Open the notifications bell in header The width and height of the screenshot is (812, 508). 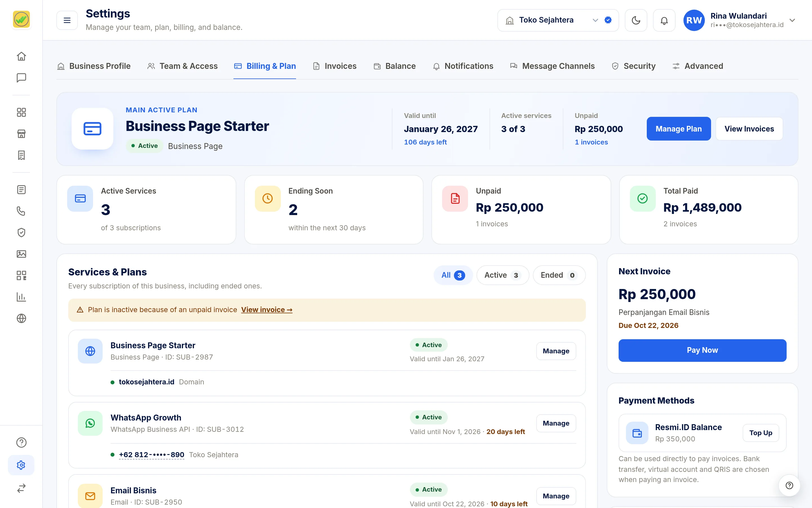point(664,21)
